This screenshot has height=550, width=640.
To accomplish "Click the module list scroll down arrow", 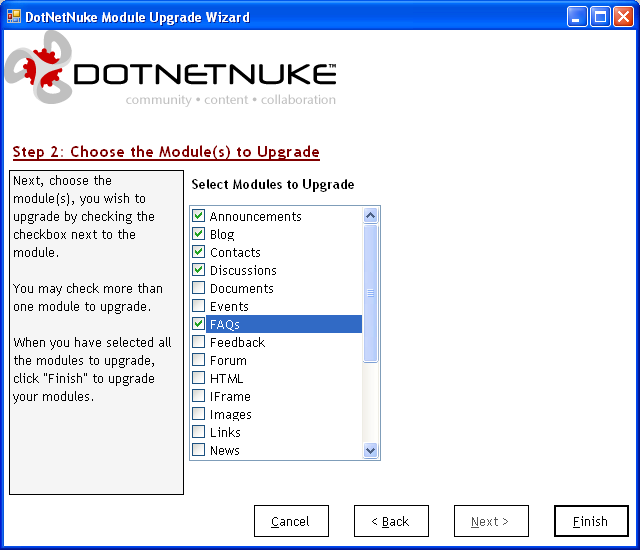I will pos(371,450).
